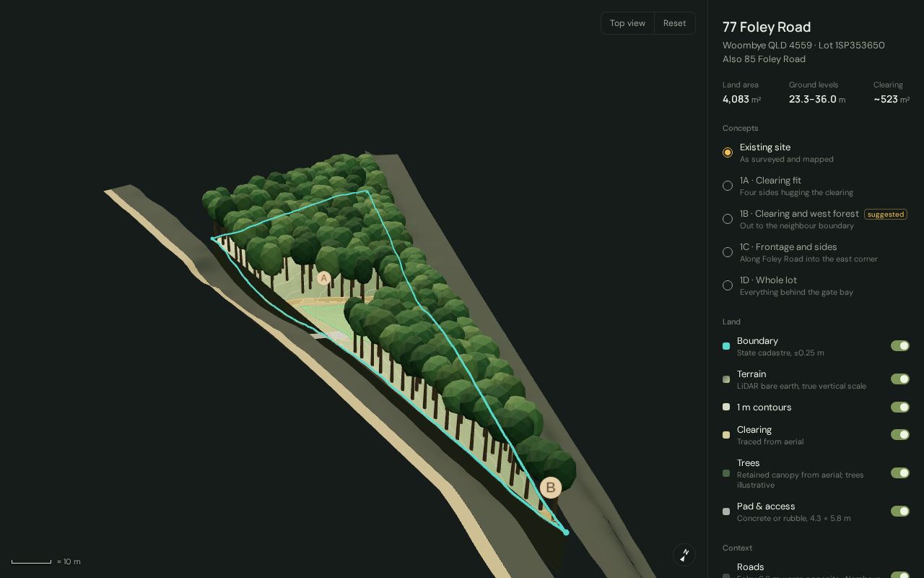Reset the 3D camera view
924x578 pixels.
click(675, 23)
